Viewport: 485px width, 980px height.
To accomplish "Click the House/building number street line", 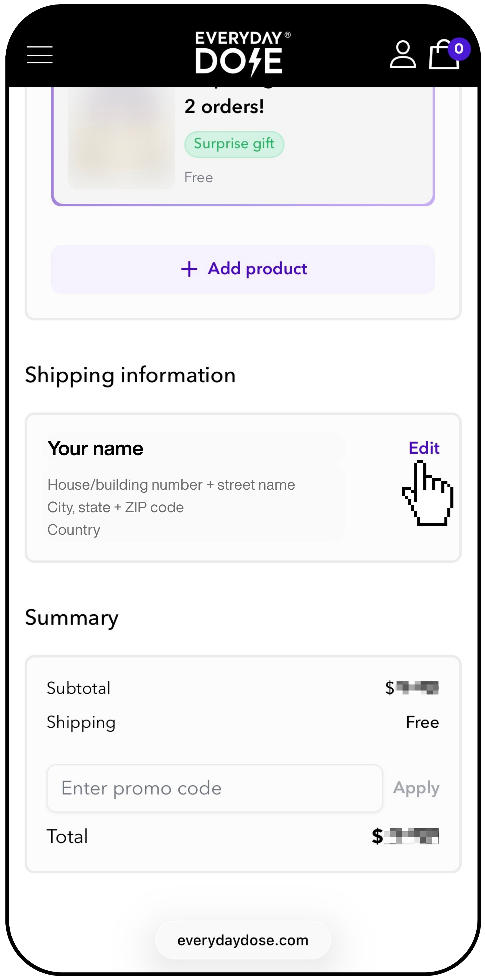I will pos(171,485).
